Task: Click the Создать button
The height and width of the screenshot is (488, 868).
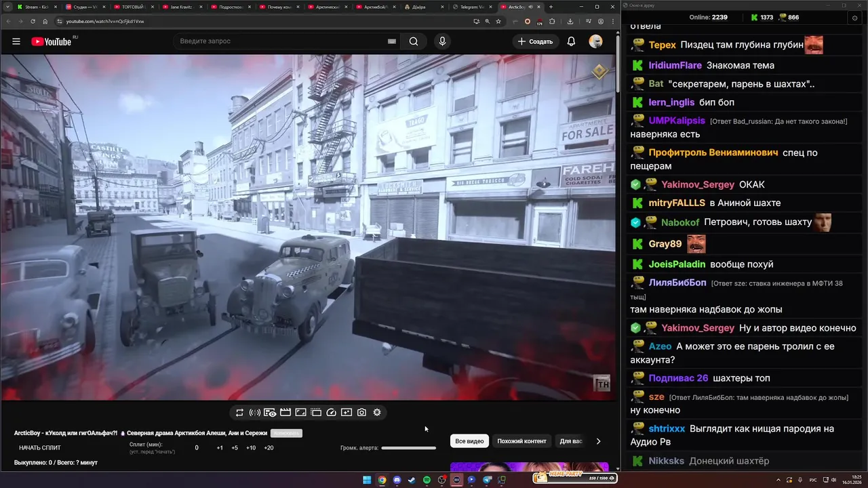Action: pos(535,41)
